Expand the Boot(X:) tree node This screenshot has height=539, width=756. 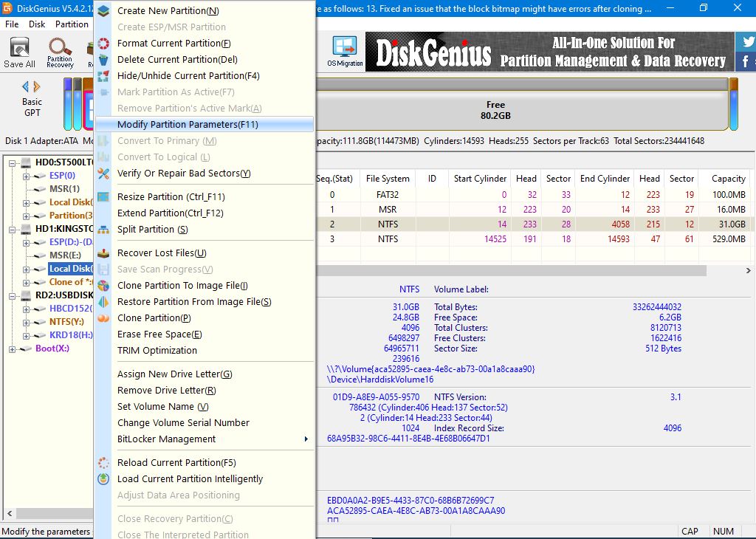10,349
